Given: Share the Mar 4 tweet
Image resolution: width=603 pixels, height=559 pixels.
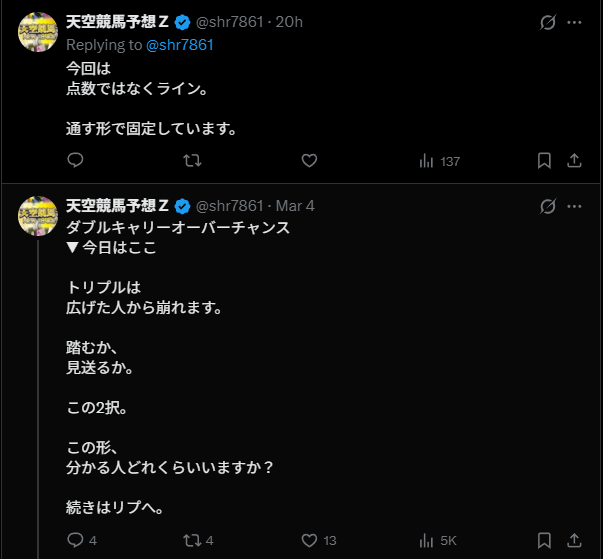Looking at the screenshot, I should 575,540.
